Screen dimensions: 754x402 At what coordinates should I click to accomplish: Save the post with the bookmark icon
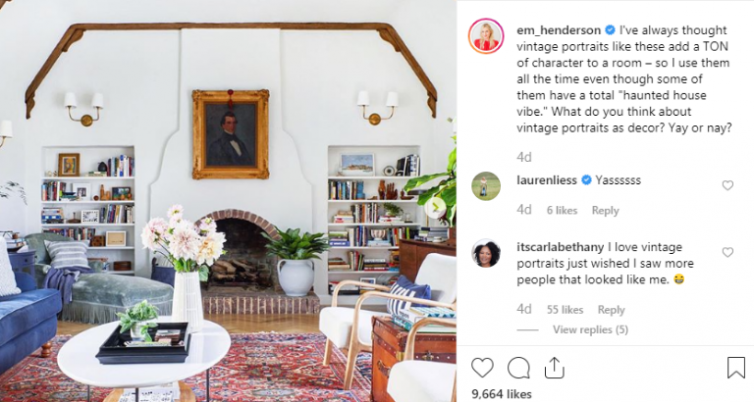[736, 368]
